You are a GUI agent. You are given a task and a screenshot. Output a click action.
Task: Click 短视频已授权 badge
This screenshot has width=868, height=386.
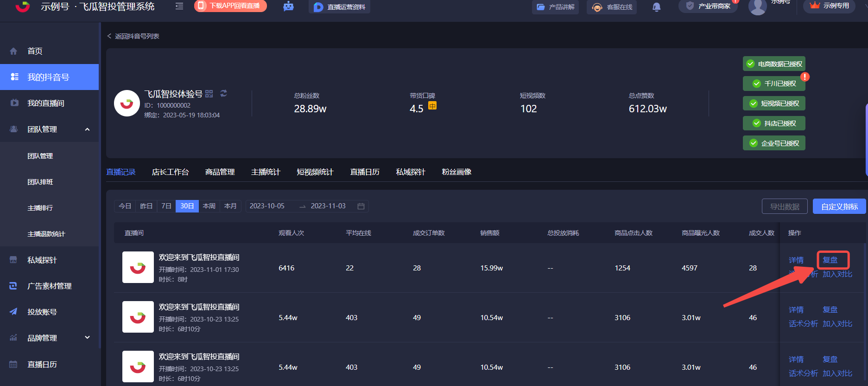pyautogui.click(x=774, y=103)
